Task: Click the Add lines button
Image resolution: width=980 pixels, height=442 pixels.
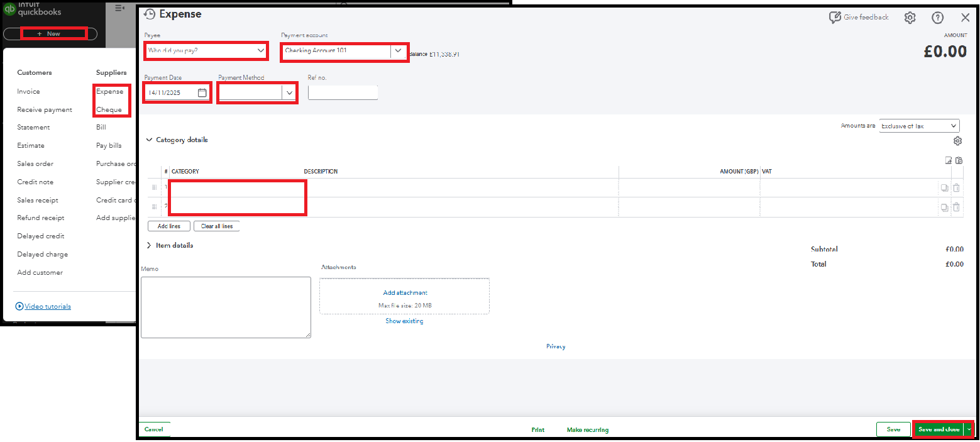Action: click(x=168, y=226)
